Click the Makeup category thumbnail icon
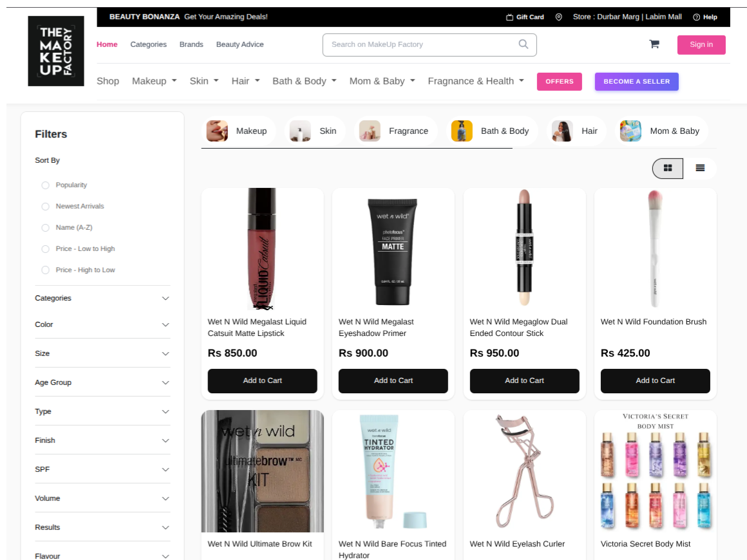 pos(217,131)
